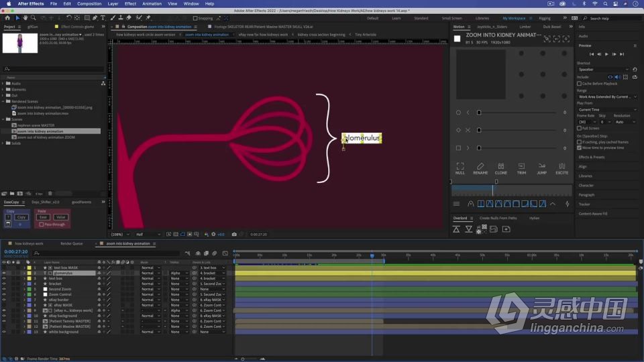
Task: Select the Home icon in the toolbar
Action: coord(7,18)
